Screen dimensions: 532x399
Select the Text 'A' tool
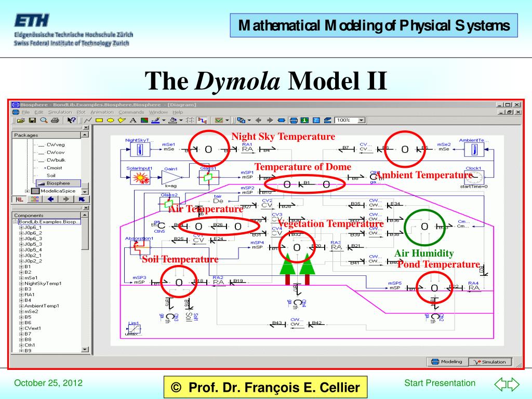point(133,120)
